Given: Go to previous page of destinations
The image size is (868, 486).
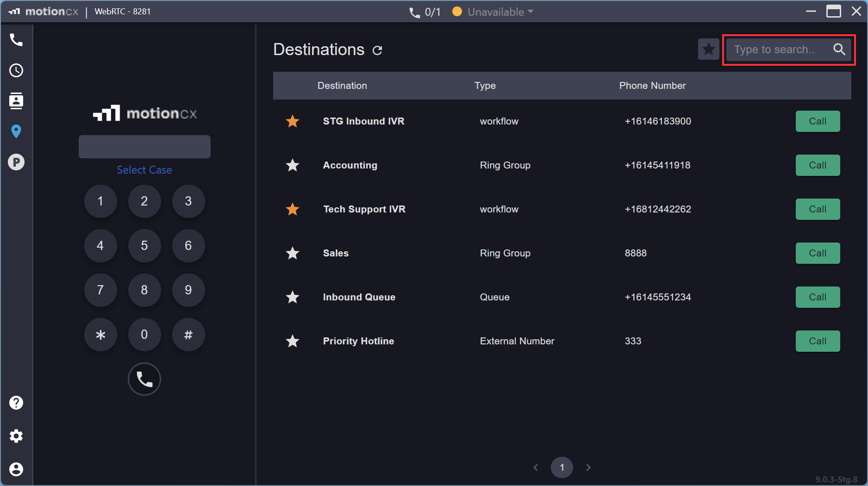Looking at the screenshot, I should click(x=536, y=467).
